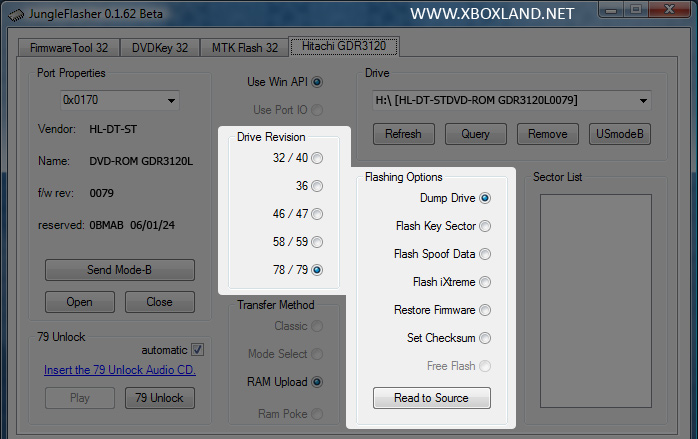Image resolution: width=698 pixels, height=439 pixels.
Task: Select the RAM Upload transfer method
Action: (317, 382)
